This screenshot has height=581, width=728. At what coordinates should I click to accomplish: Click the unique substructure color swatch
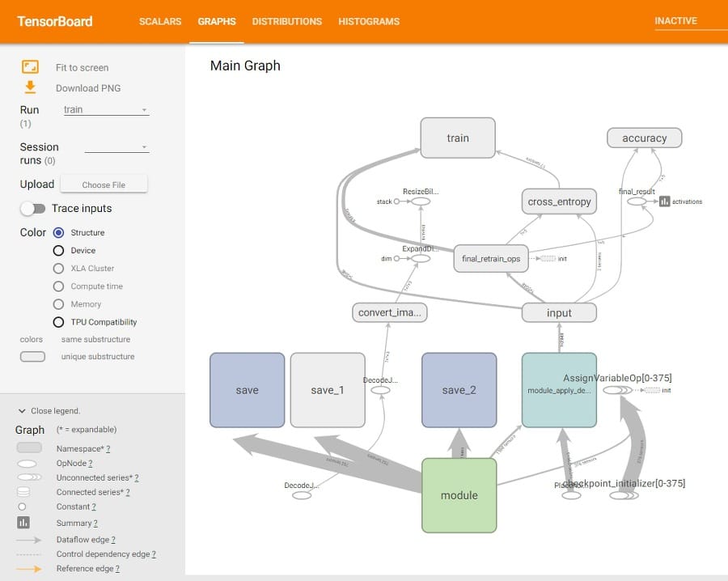click(x=32, y=357)
